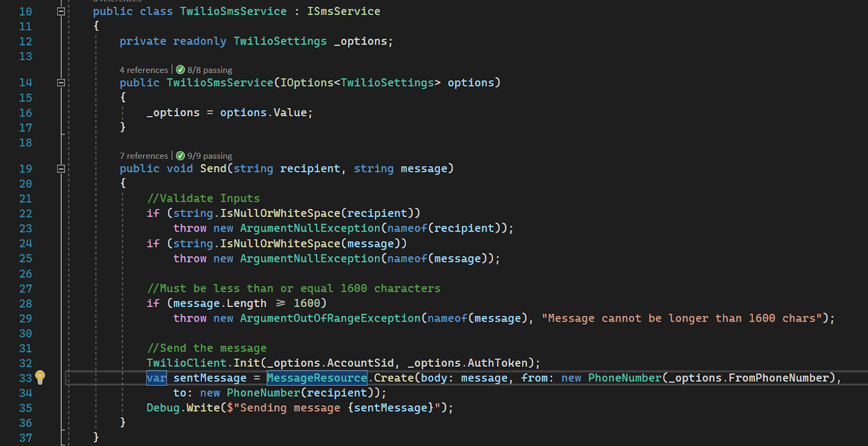Click line number 19 in the gutter
868x446 pixels.
25,169
